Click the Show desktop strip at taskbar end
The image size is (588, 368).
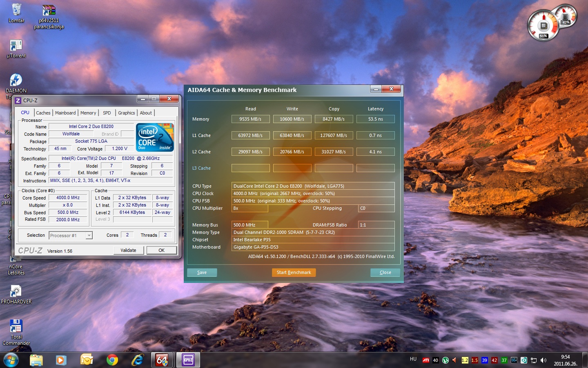click(585, 360)
